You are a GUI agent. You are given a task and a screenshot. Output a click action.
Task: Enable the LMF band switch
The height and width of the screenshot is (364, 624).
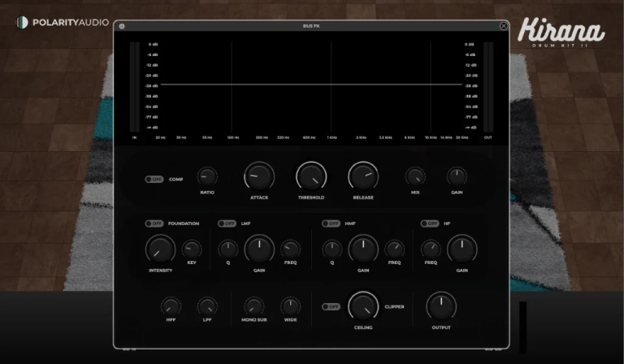point(227,223)
